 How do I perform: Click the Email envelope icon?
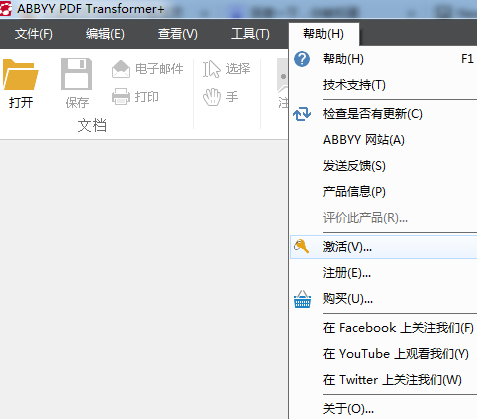click(x=121, y=69)
